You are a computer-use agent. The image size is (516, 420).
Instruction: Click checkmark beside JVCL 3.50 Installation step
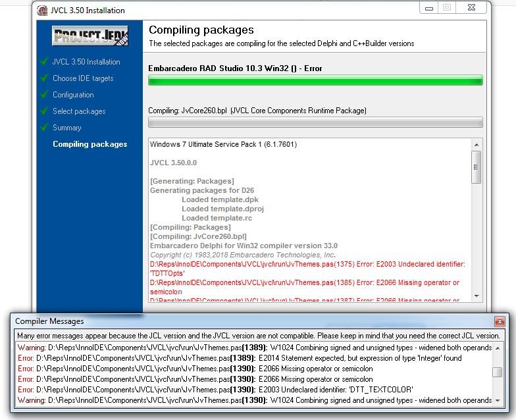43,62
